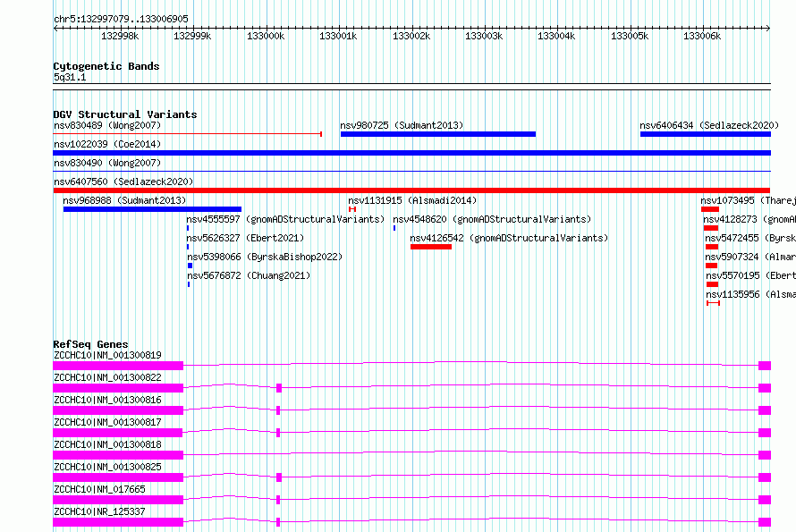Select the ZCCHC10|NM_017665 transcript label
Viewport: 796px width, 532px height.
tap(99, 489)
